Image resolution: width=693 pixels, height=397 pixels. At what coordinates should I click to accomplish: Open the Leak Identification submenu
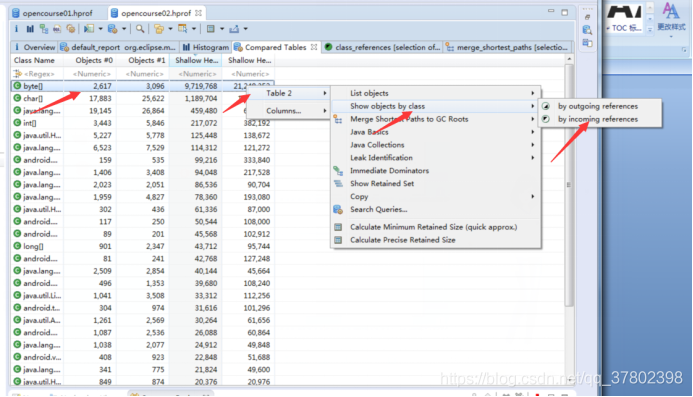click(435, 158)
